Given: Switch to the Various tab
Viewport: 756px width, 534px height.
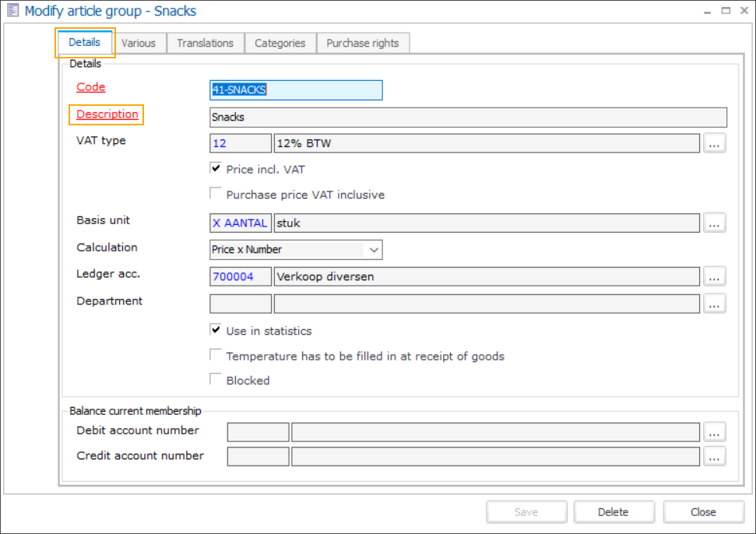Looking at the screenshot, I should point(139,44).
